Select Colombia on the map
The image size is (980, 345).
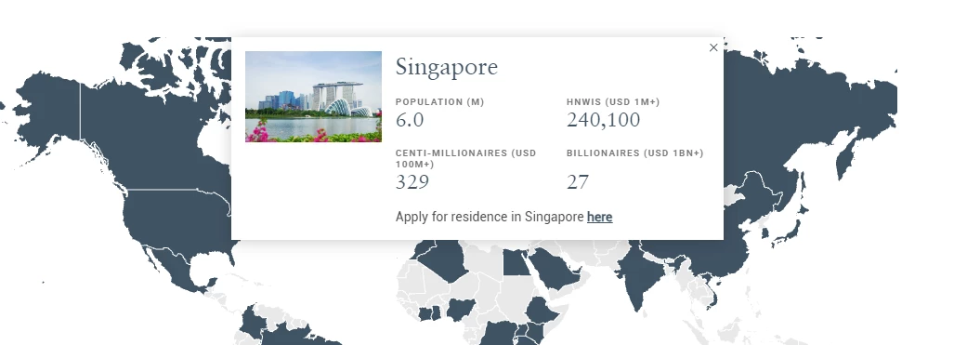pos(253,323)
